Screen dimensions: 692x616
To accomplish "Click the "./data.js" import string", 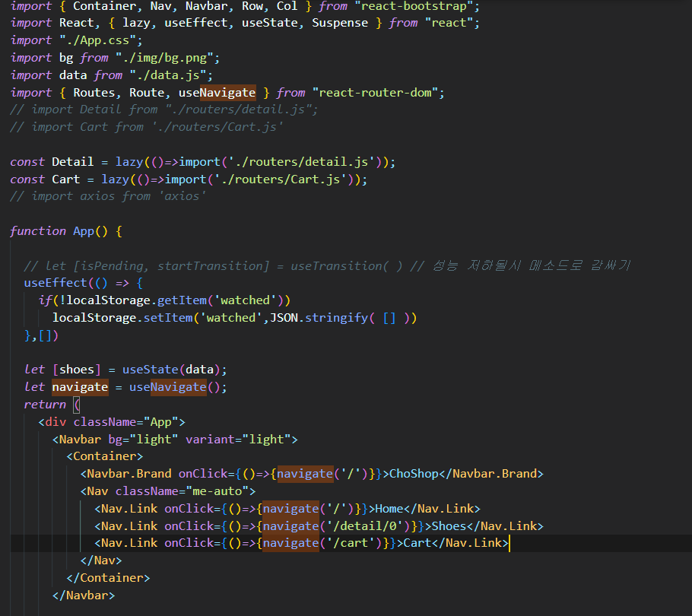I will pos(168,75).
